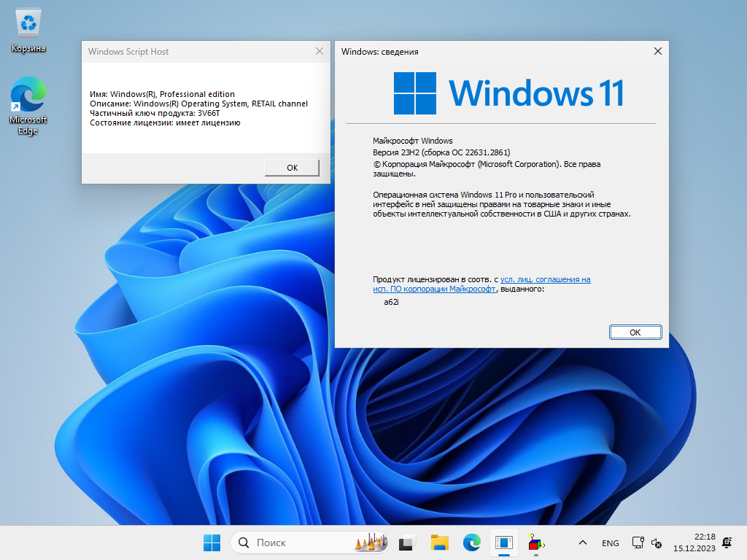Viewport: 747px width, 560px height.
Task: Open Task View on the taskbar
Action: tap(406, 542)
